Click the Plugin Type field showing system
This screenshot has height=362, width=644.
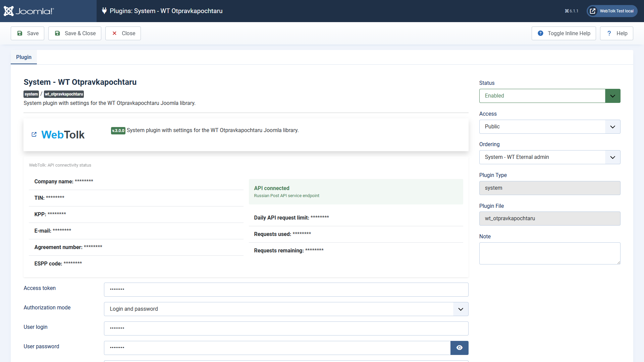point(550,188)
